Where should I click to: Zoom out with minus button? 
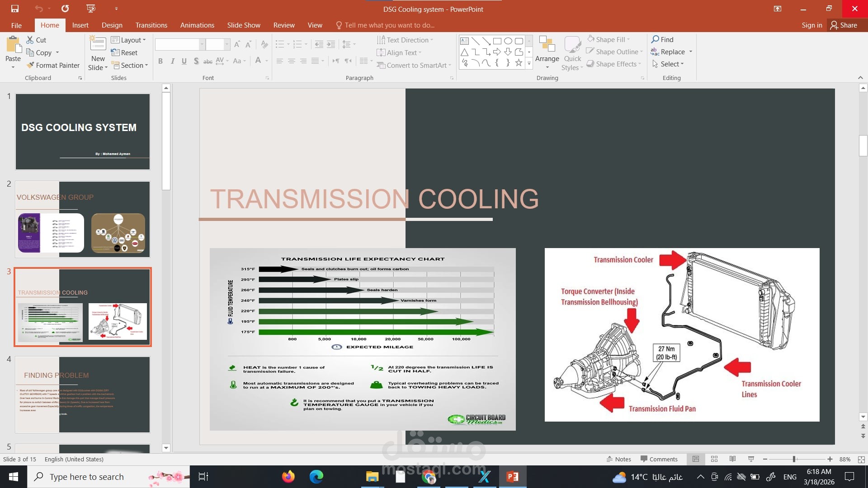765,459
